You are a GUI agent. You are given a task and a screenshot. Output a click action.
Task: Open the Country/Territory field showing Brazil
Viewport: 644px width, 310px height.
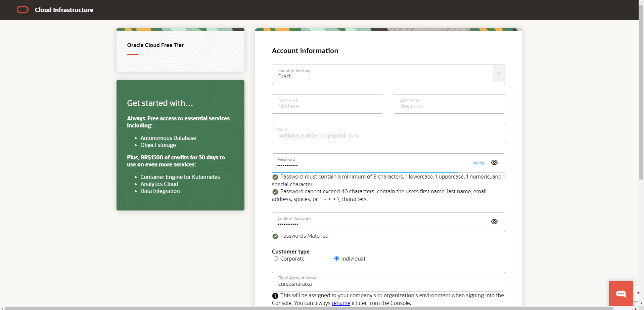[382, 74]
